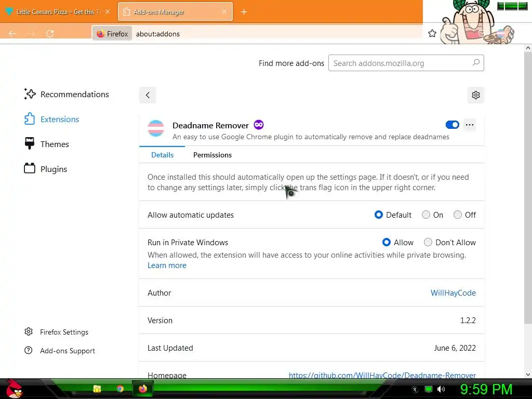Open the Learn more link
Image resolution: width=532 pixels, height=399 pixels.
pyautogui.click(x=167, y=265)
